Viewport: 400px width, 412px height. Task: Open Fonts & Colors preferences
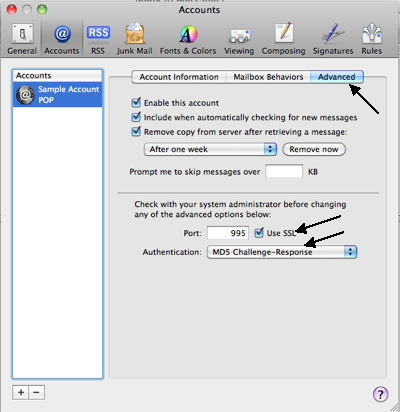[188, 39]
